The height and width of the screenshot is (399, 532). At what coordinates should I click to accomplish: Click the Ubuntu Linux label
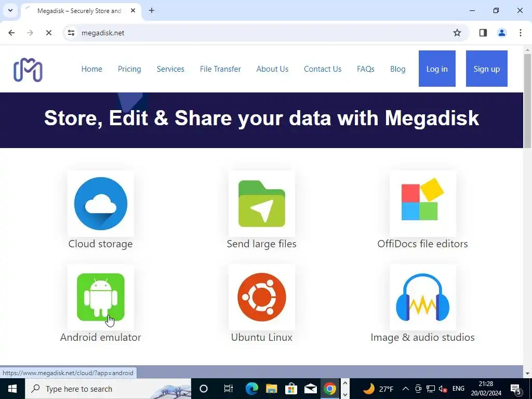(262, 337)
